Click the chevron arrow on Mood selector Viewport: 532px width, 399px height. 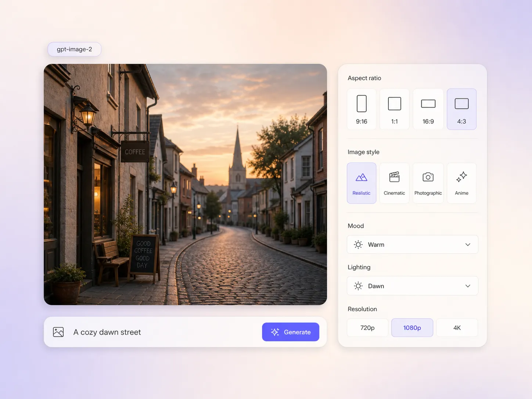point(468,245)
